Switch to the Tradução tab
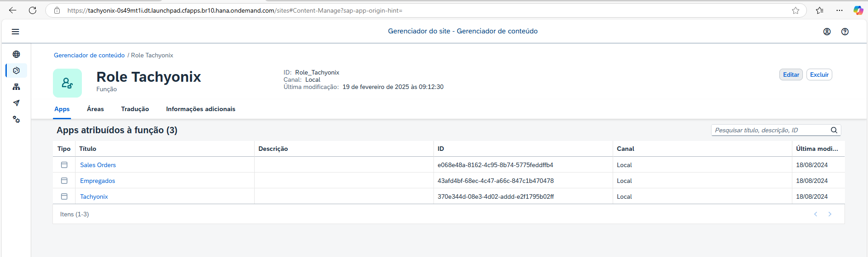 pos(135,109)
